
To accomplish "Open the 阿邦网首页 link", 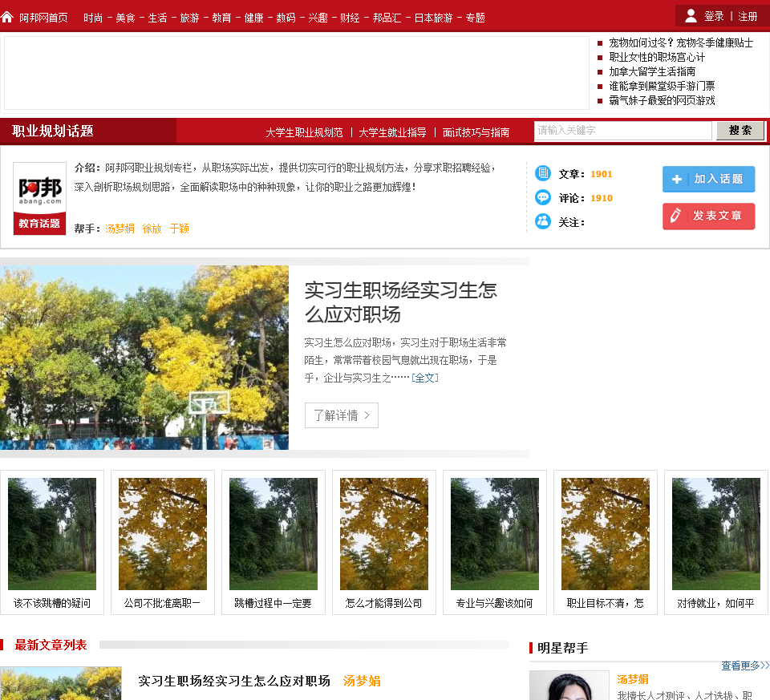I will click(x=43, y=18).
